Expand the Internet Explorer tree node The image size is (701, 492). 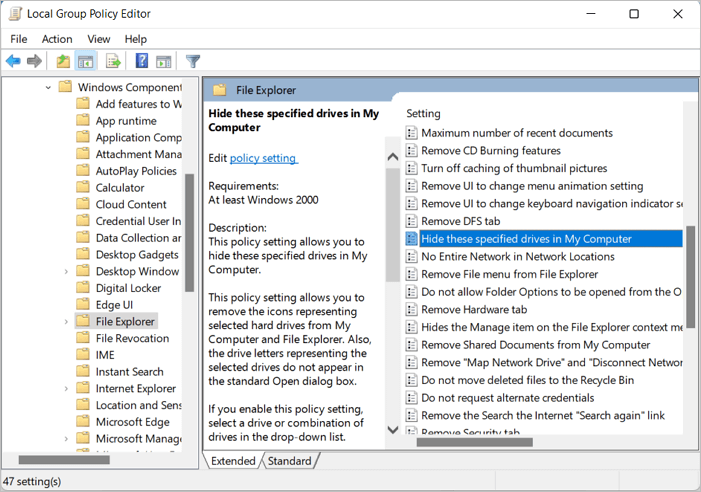point(66,388)
